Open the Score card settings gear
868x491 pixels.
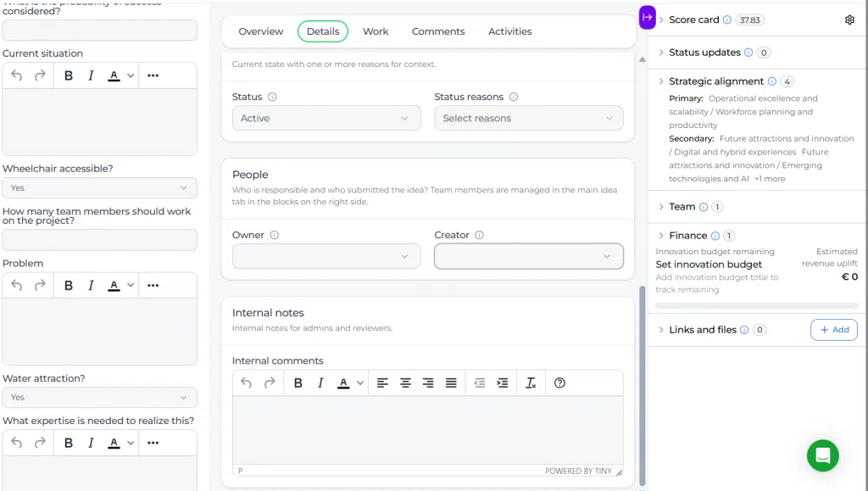[x=849, y=20]
